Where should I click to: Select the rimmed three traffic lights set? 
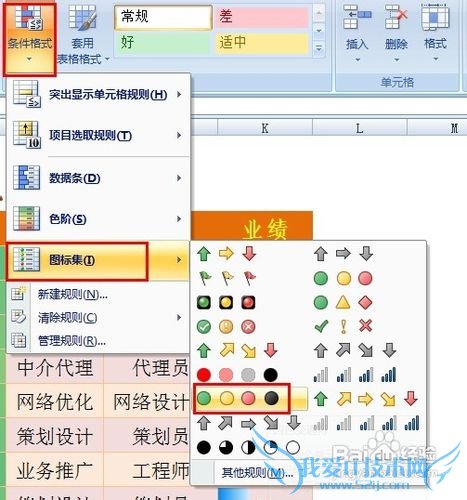click(226, 303)
